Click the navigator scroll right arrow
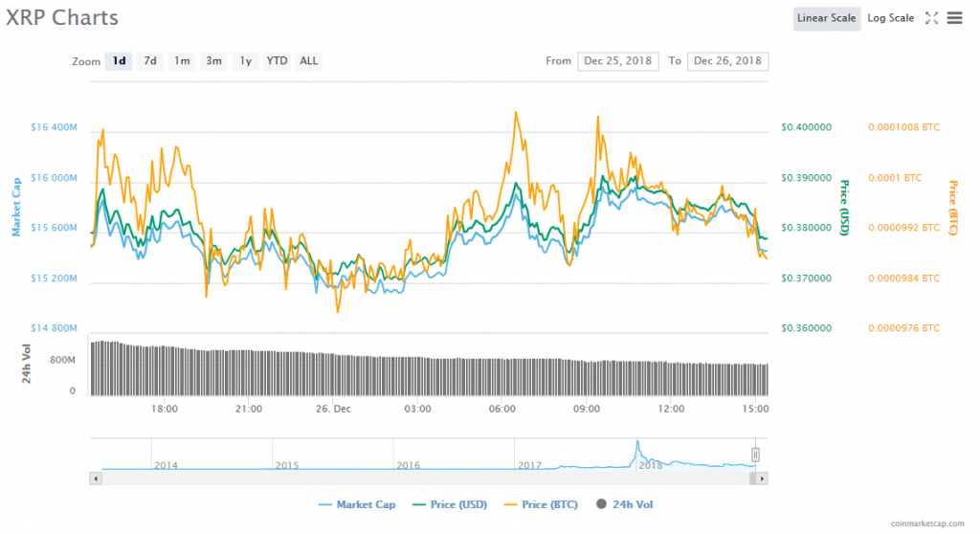The width and height of the screenshot is (980, 534). pyautogui.click(x=762, y=477)
